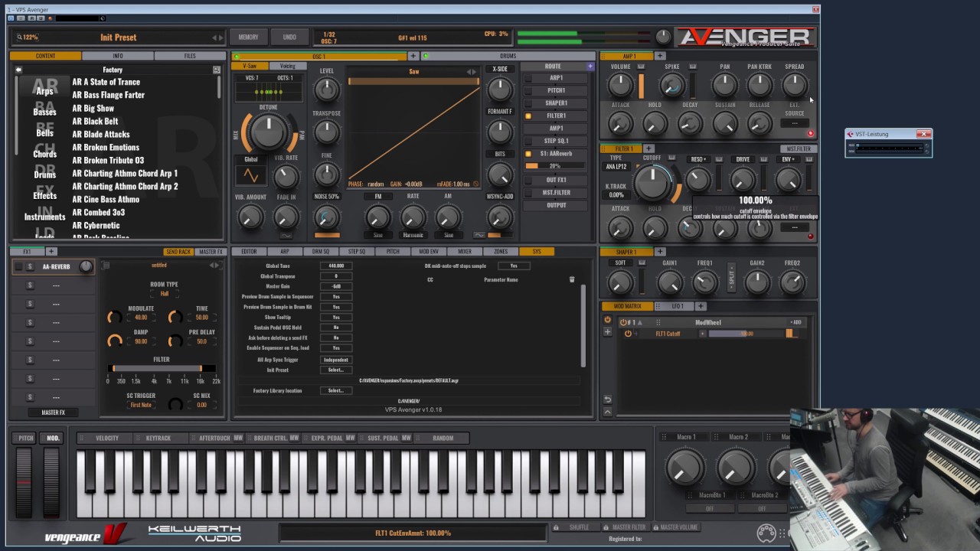Open All Arp Sync Trigger Independent dropdown
Viewport: 980px width, 551px height.
tap(336, 360)
